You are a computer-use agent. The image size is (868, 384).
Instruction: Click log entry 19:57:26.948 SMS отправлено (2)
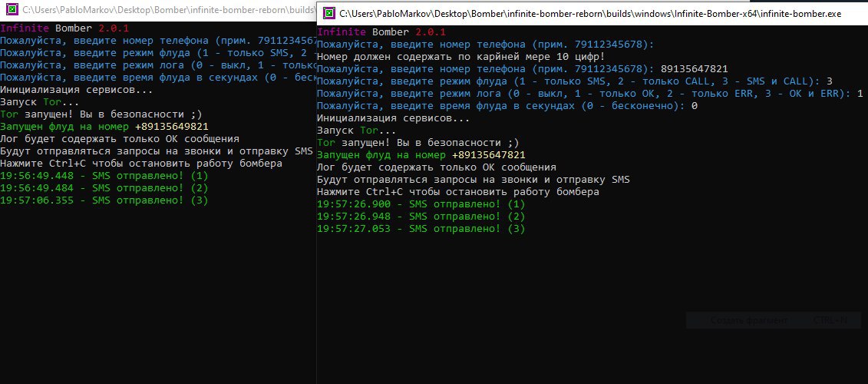pos(421,217)
